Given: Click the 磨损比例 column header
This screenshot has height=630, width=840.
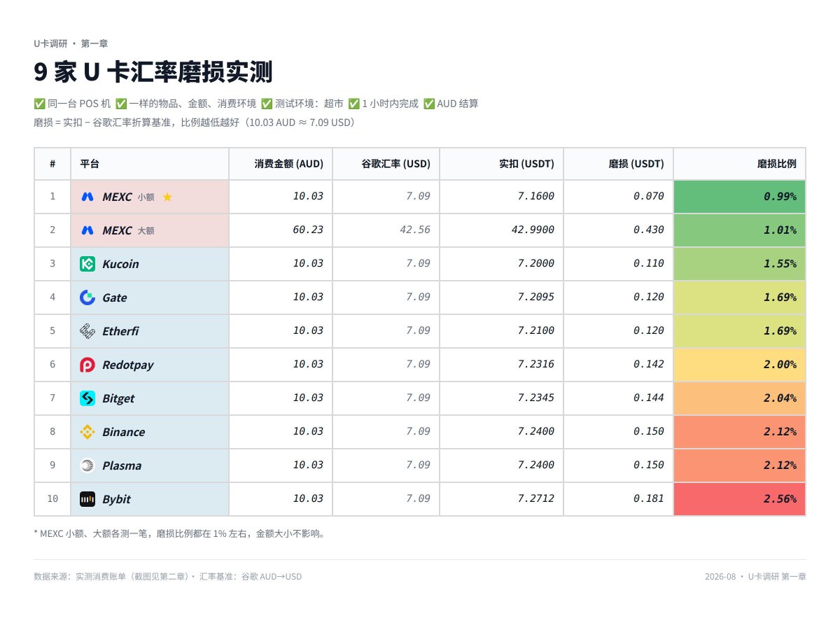Looking at the screenshot, I should (740, 164).
